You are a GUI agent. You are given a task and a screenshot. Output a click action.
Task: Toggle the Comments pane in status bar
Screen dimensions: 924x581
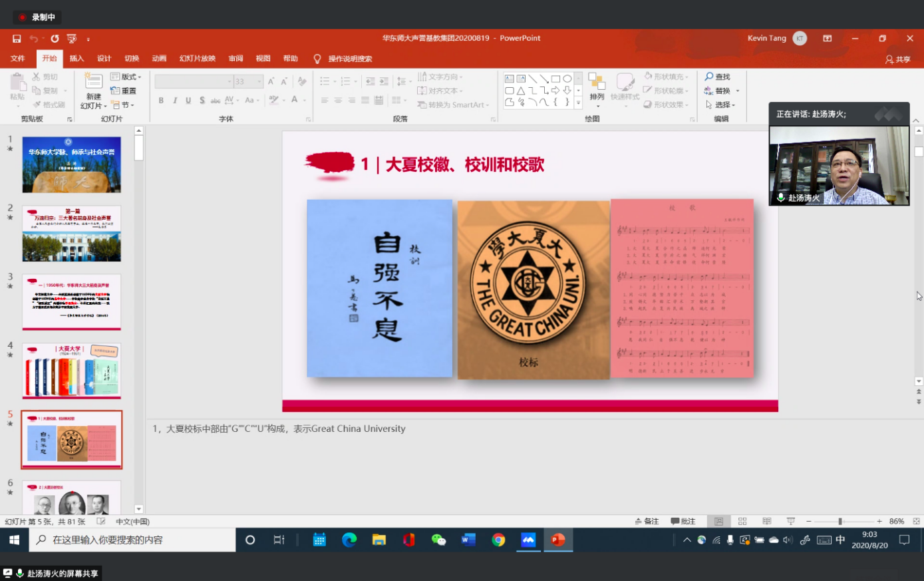683,521
